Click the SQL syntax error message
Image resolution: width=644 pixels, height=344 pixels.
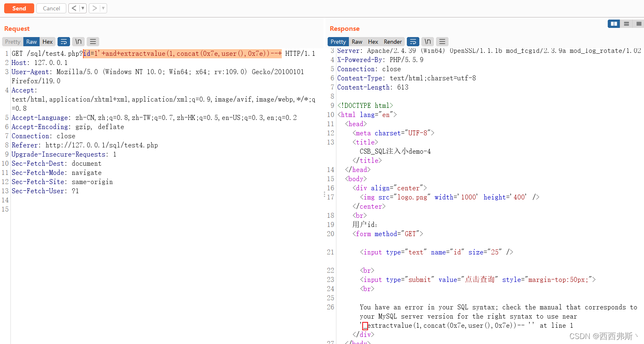pyautogui.click(x=499, y=316)
